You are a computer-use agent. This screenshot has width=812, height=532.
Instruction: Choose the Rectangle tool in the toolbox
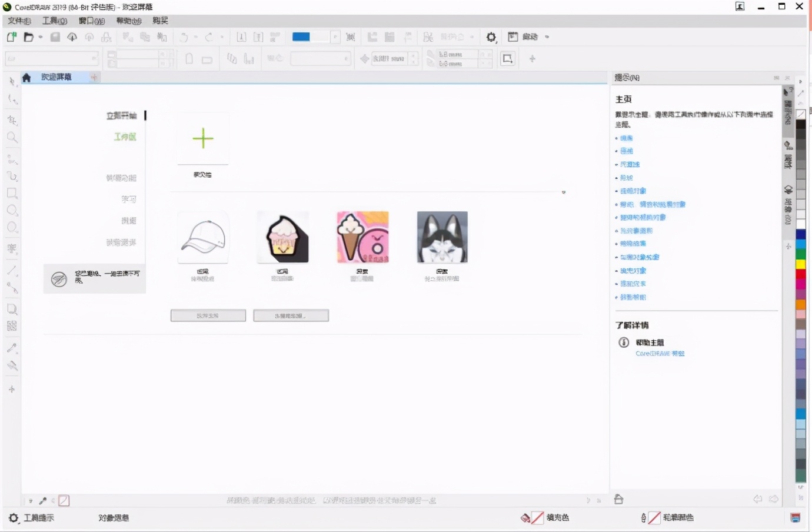pyautogui.click(x=12, y=193)
